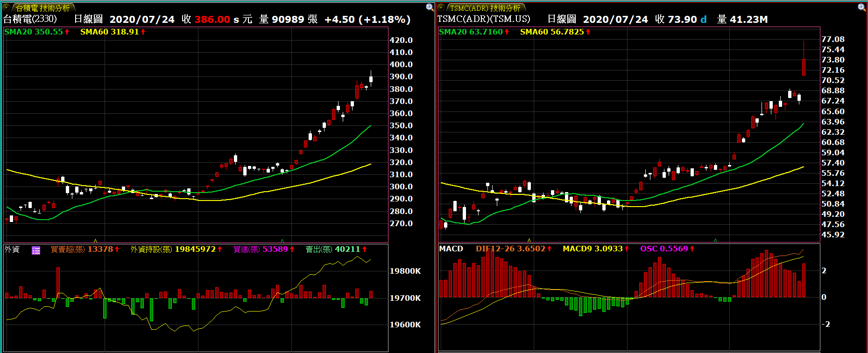Click 外資持股(張) 19845972 value

[x=173, y=249]
